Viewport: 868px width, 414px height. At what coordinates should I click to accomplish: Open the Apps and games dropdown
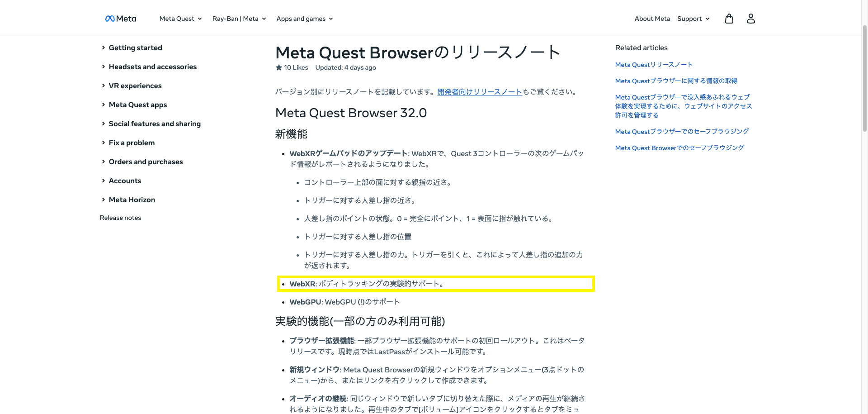click(x=305, y=19)
